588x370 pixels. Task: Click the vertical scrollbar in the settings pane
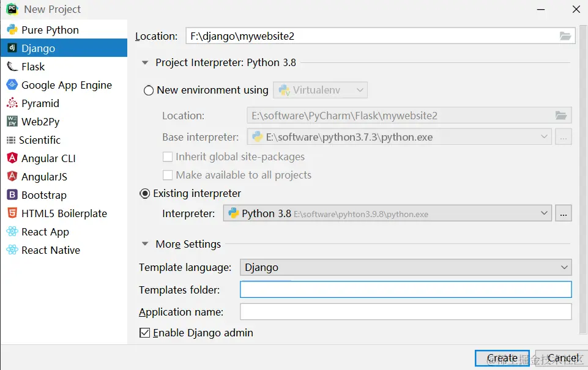(583, 180)
